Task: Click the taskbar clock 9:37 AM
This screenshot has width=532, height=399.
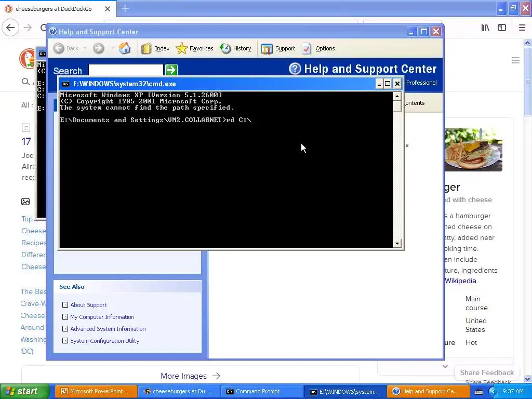Action: coord(513,391)
